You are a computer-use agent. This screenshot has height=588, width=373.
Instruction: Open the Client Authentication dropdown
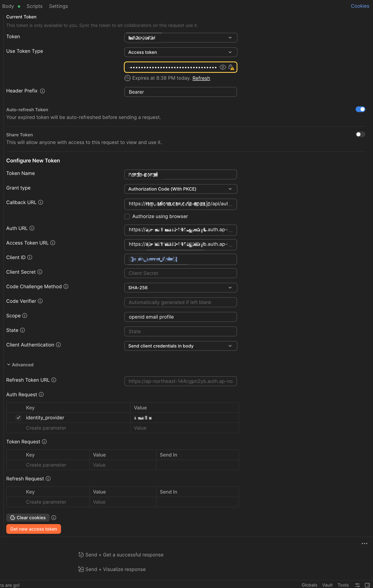pyautogui.click(x=180, y=346)
